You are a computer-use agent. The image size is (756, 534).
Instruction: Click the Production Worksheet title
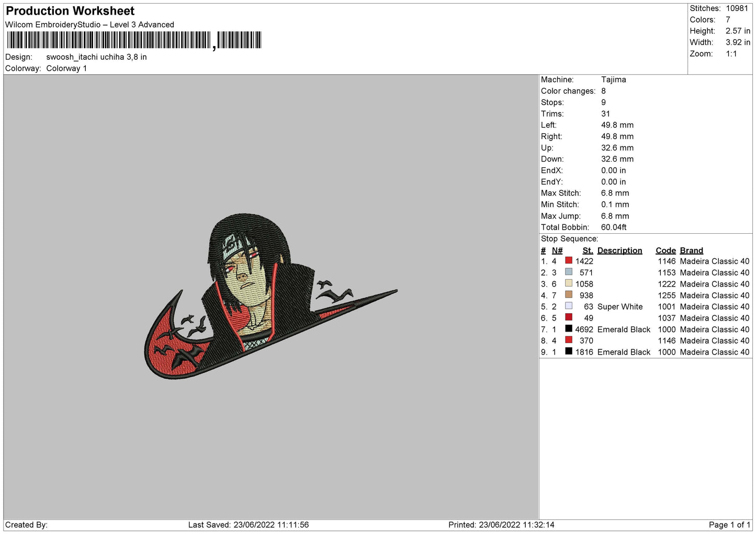coord(70,11)
